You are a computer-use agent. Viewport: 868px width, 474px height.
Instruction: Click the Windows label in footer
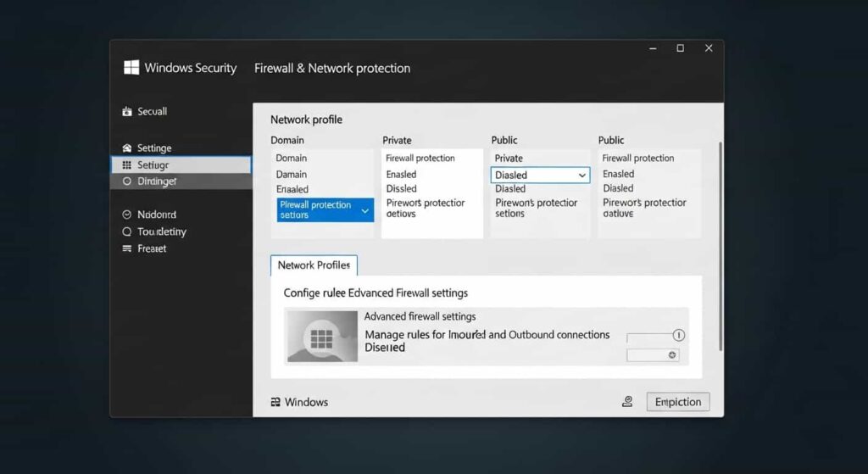click(306, 402)
